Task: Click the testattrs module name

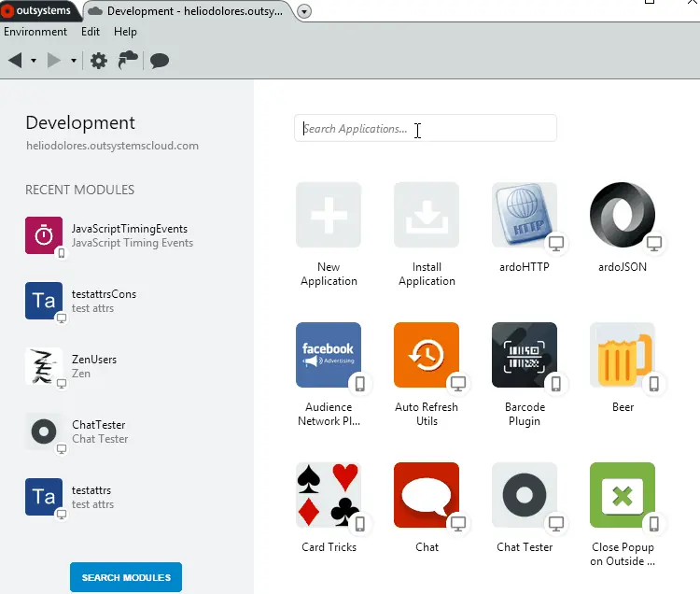Action: coord(91,490)
